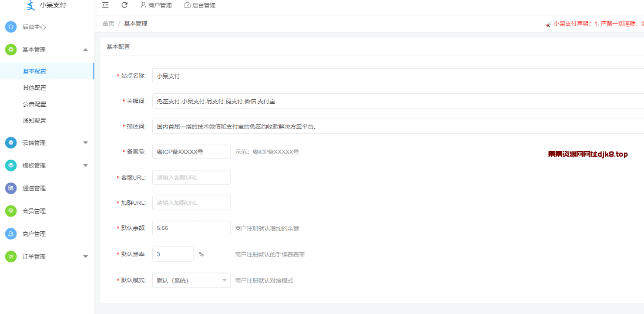Click the sidebar collapse menu icon
This screenshot has width=644, height=314.
(x=105, y=5)
